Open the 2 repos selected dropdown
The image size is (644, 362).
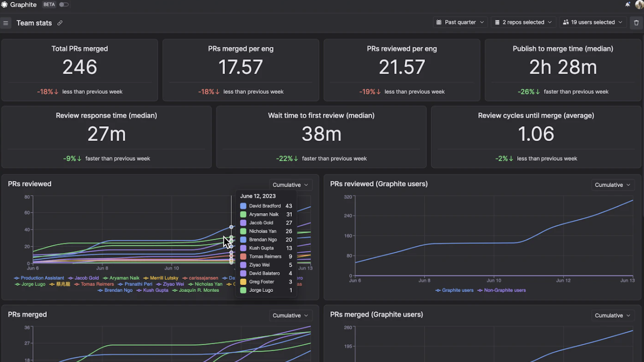pyautogui.click(x=523, y=23)
